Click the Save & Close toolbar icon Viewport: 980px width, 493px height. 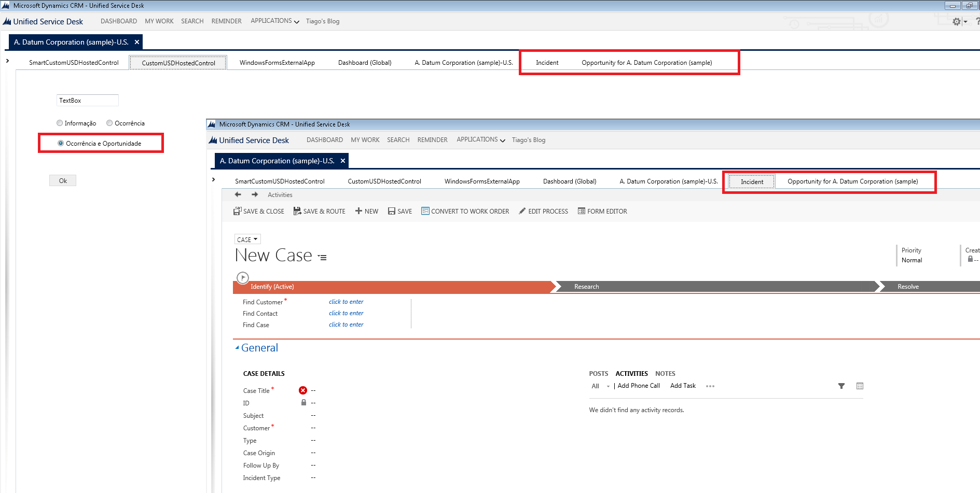(x=237, y=211)
